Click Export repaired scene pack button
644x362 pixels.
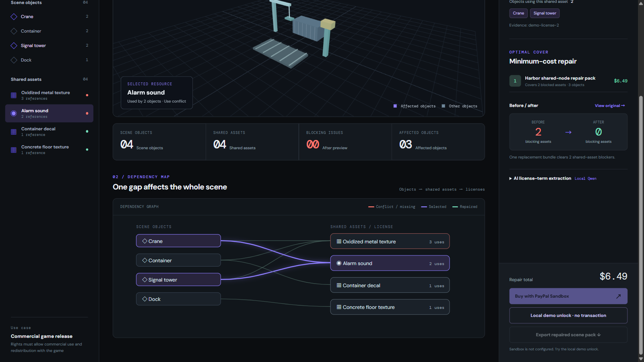568,335
